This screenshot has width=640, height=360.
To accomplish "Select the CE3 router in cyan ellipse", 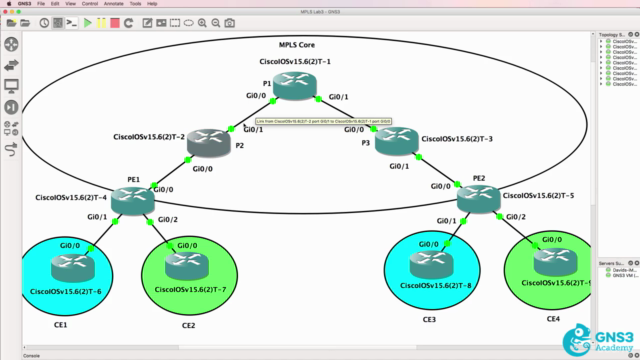I will (x=431, y=264).
